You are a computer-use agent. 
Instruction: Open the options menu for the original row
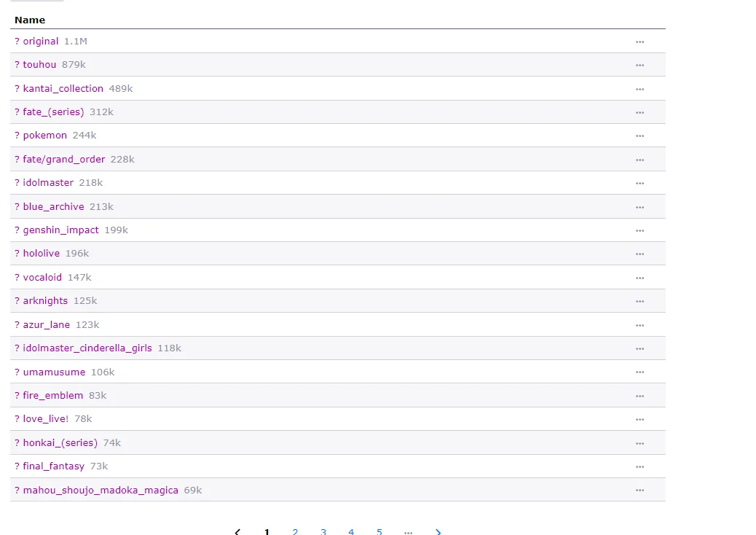(639, 42)
